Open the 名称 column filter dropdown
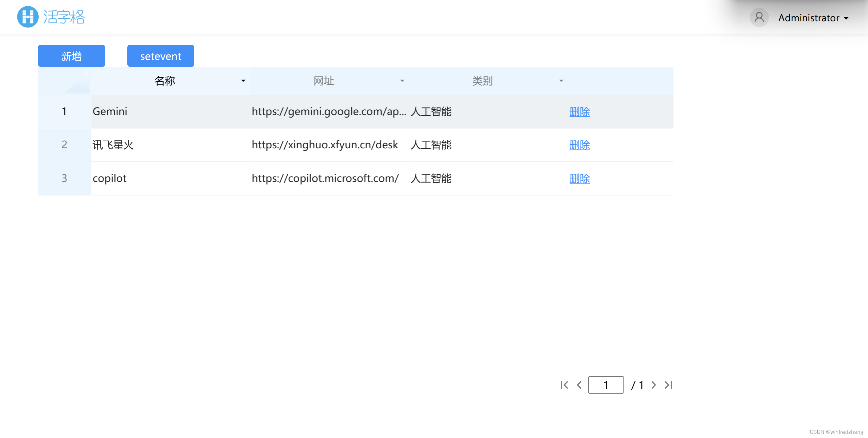 click(x=243, y=81)
